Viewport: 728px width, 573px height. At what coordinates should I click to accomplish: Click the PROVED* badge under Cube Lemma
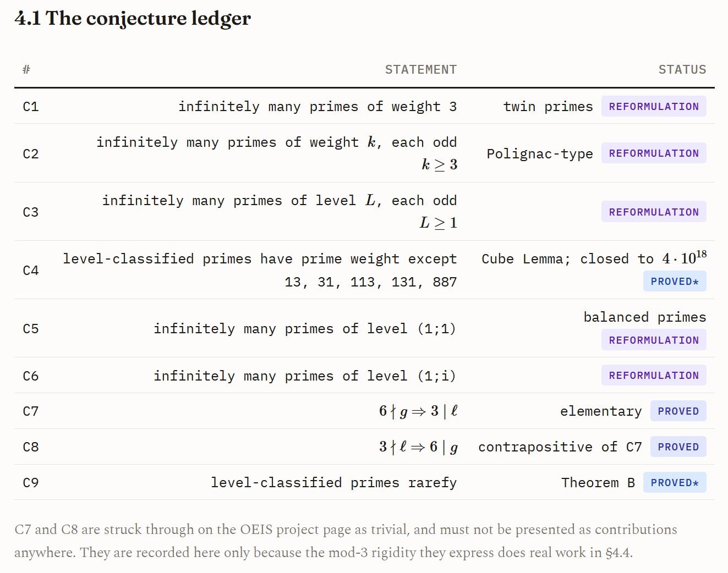point(675,282)
